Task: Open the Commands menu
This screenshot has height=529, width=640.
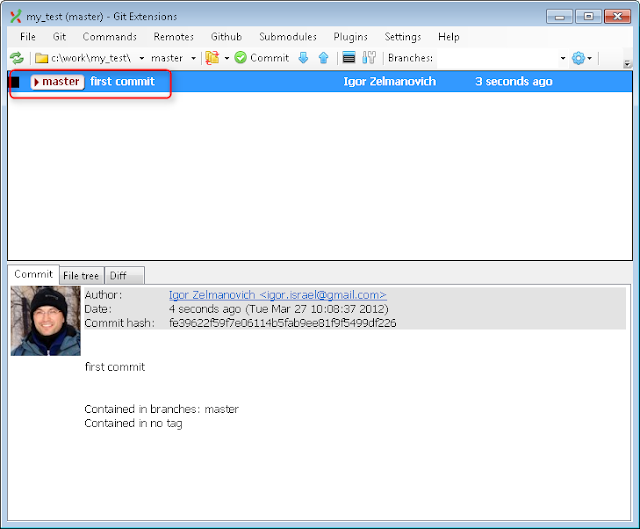Action: point(110,37)
